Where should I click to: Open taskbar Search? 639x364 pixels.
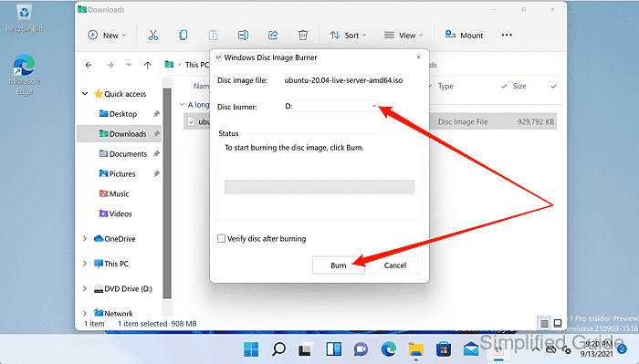tap(278, 349)
